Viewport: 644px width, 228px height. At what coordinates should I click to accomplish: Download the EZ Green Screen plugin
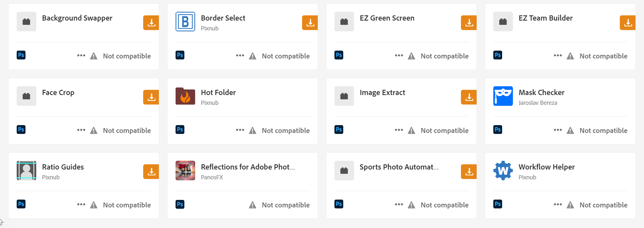click(x=469, y=23)
